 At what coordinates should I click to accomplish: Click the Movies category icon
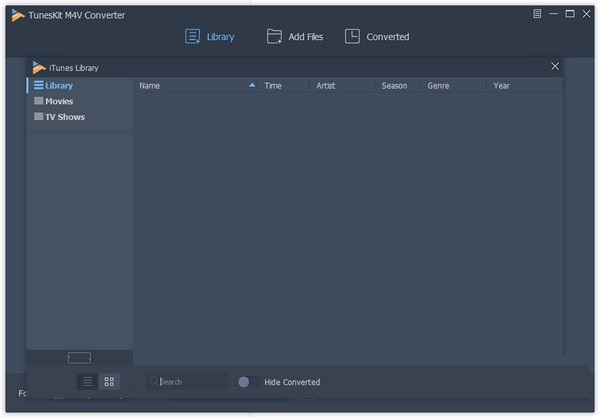click(39, 101)
